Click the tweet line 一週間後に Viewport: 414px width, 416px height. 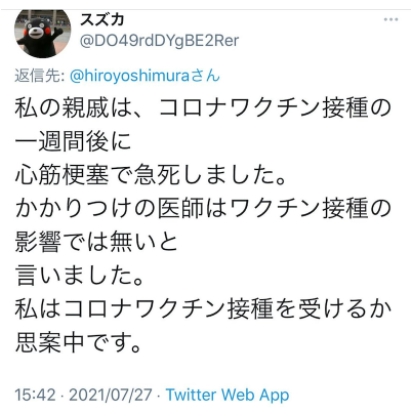click(73, 141)
